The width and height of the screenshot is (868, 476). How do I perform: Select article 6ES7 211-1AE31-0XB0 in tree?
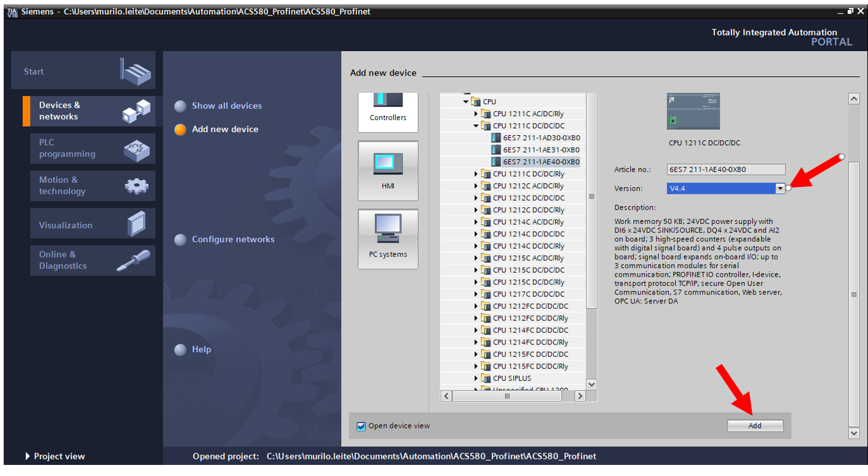[x=541, y=150]
